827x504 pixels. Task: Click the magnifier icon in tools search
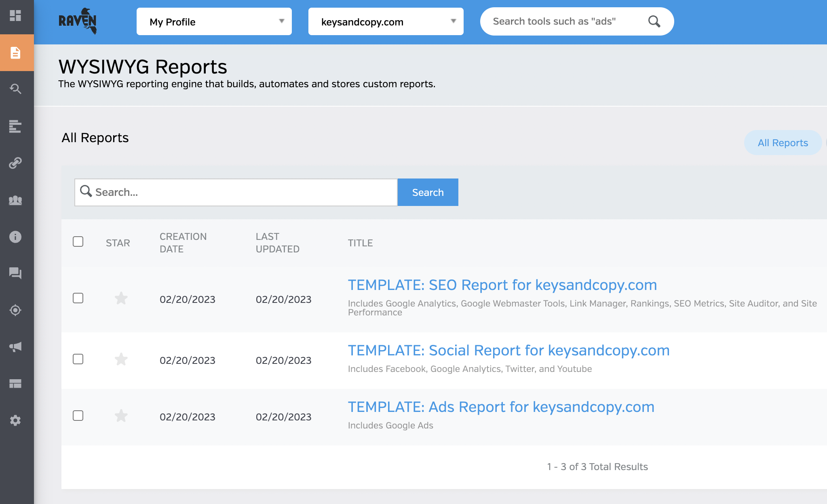click(654, 21)
